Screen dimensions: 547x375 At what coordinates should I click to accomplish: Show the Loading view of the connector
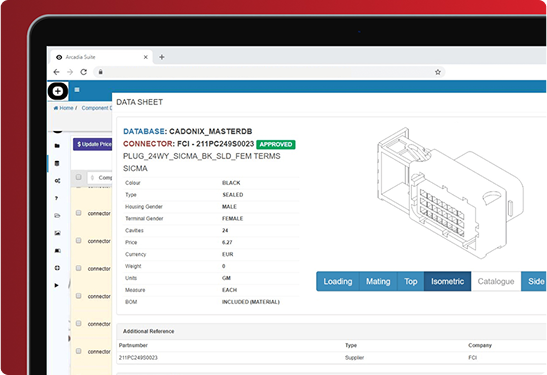(338, 281)
